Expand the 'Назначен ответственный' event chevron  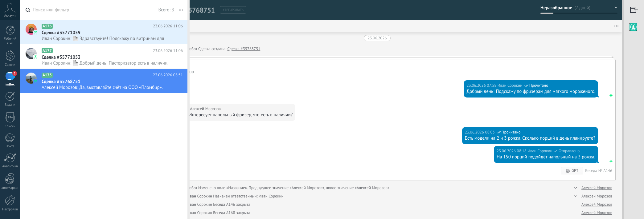point(576,196)
